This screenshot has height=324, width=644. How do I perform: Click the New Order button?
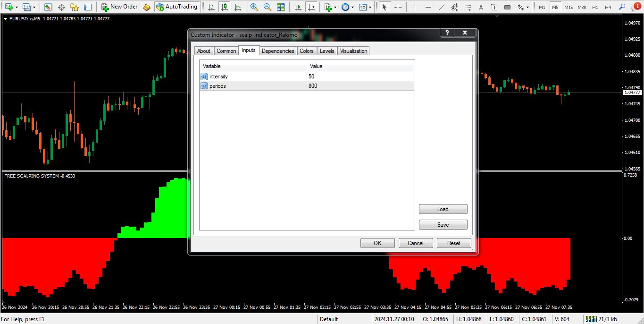point(120,7)
